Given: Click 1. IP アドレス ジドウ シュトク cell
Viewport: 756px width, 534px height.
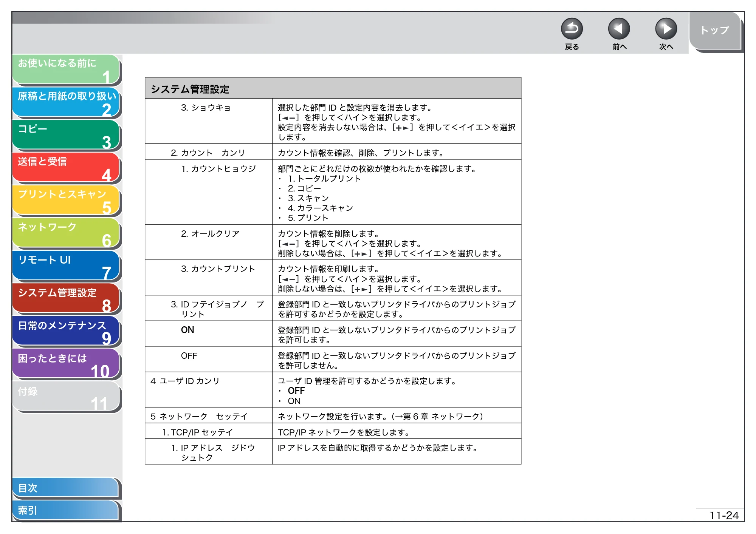Looking at the screenshot, I should pos(209,452).
